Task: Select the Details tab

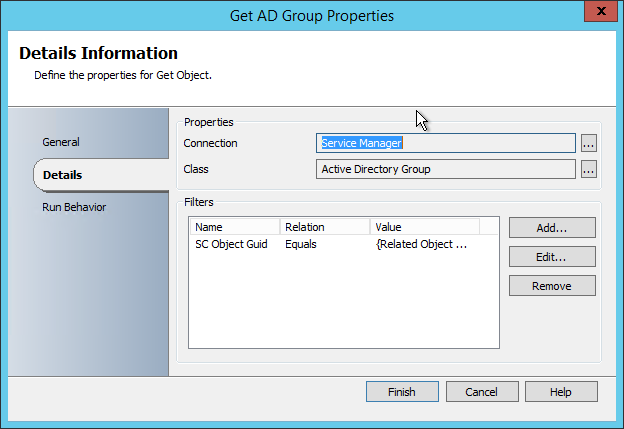Action: (x=63, y=175)
